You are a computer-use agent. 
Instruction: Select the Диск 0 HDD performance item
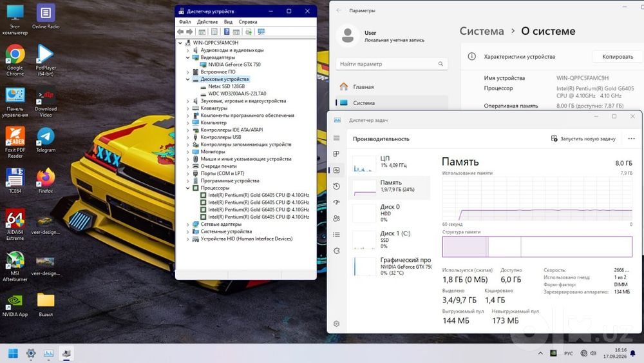390,213
